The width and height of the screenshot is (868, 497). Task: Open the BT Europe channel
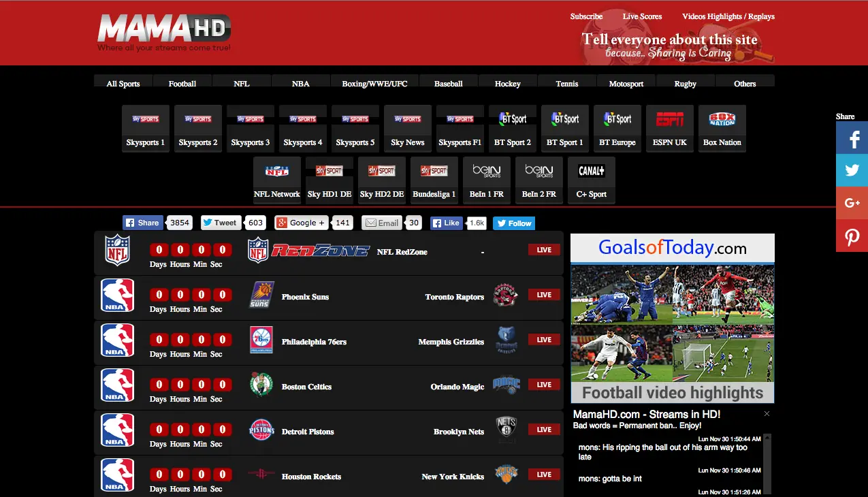pyautogui.click(x=617, y=128)
